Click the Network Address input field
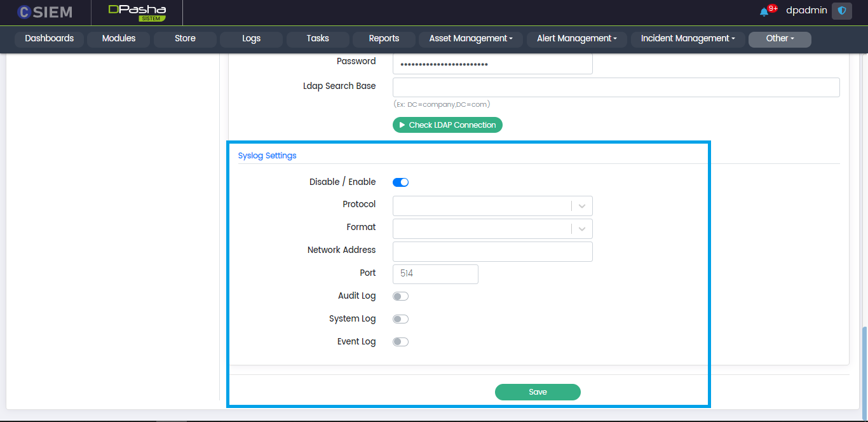This screenshot has width=868, height=422. tap(492, 252)
